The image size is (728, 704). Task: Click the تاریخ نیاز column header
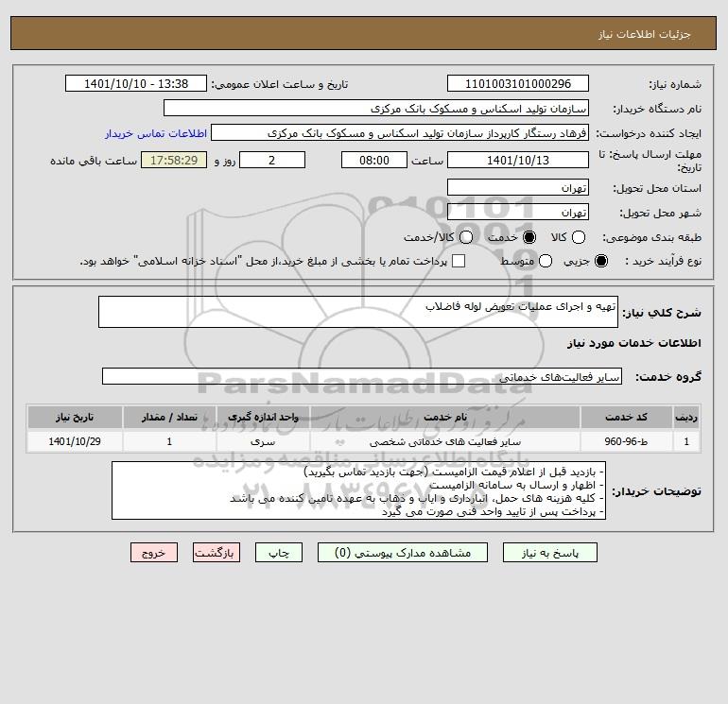pos(75,417)
